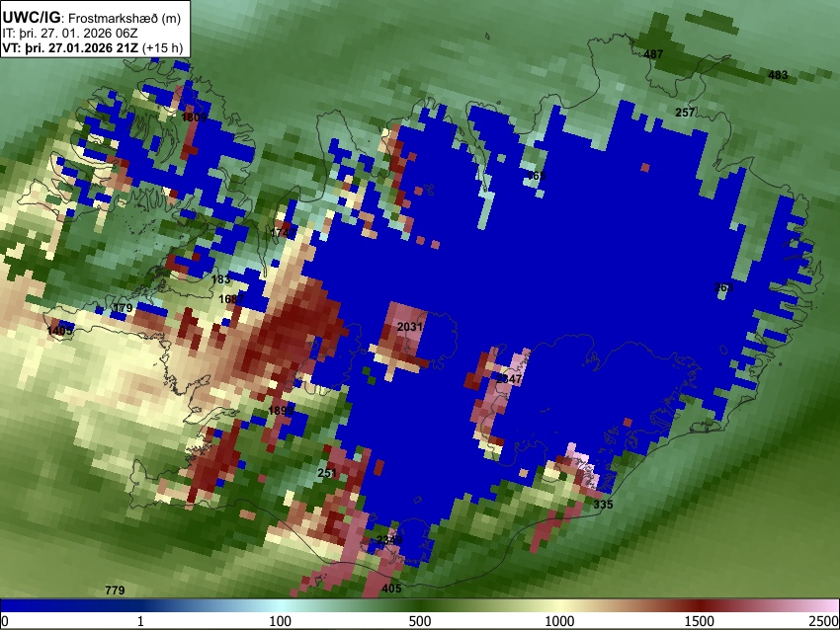The width and height of the screenshot is (840, 630).
Task: Click the 'UWC/IG: Frostmarkshæð (m)' title text
Action: click(x=92, y=18)
